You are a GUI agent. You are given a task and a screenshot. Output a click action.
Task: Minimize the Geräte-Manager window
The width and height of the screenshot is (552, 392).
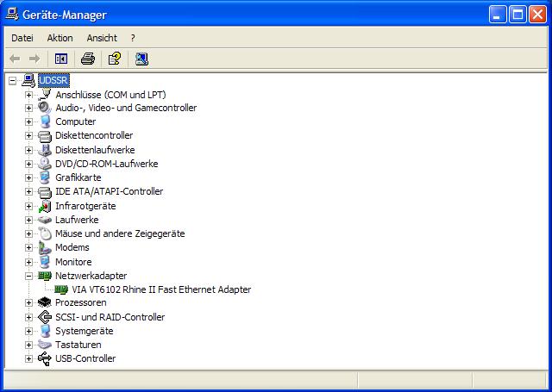click(x=498, y=15)
